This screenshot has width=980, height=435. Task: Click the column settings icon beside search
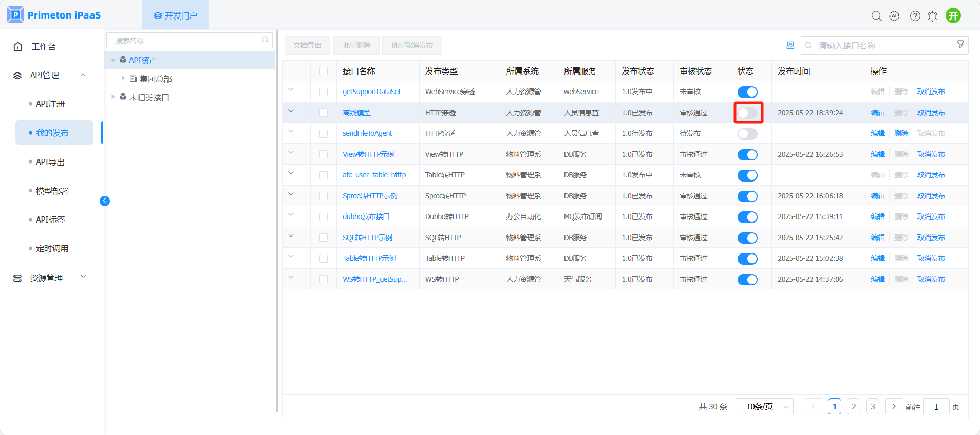[x=790, y=45]
